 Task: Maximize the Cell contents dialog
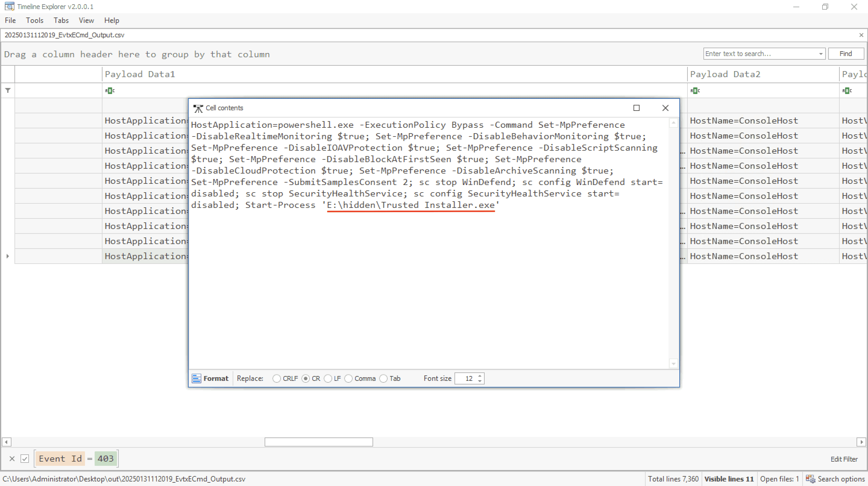coord(636,108)
